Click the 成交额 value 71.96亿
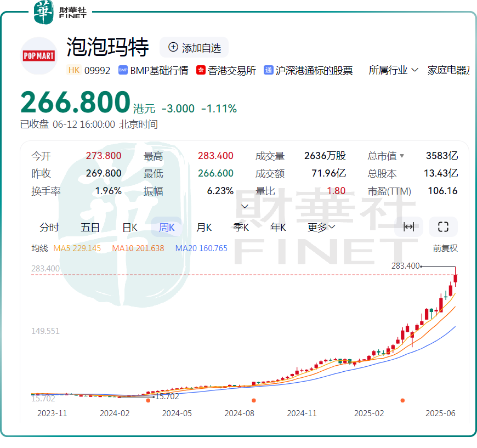Screen dimensions: 477x448 pyautogui.click(x=329, y=173)
